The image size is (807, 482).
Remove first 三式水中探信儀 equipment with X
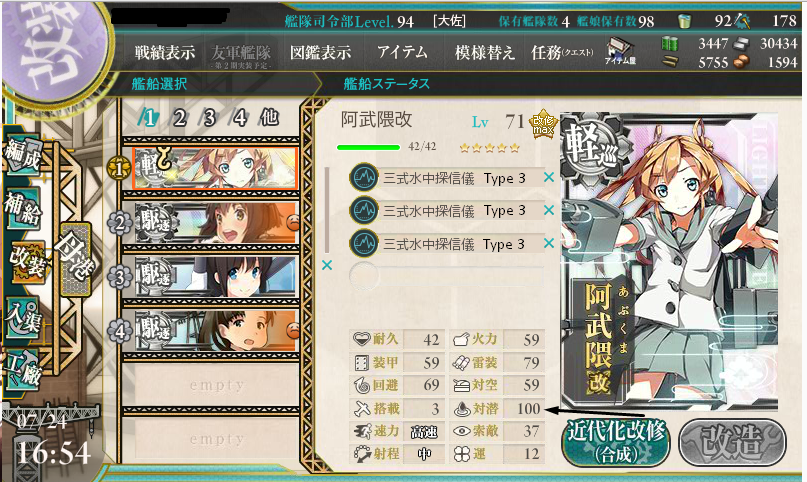tap(549, 177)
